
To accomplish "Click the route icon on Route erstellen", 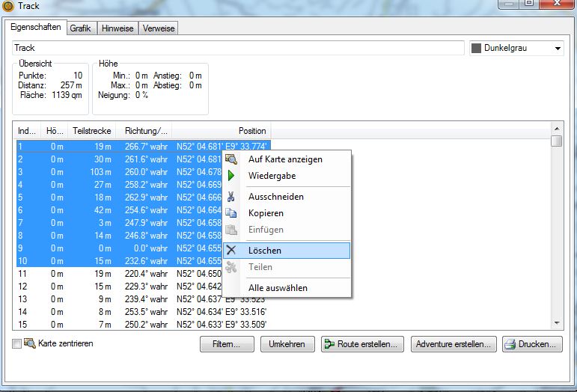I will coord(328,345).
